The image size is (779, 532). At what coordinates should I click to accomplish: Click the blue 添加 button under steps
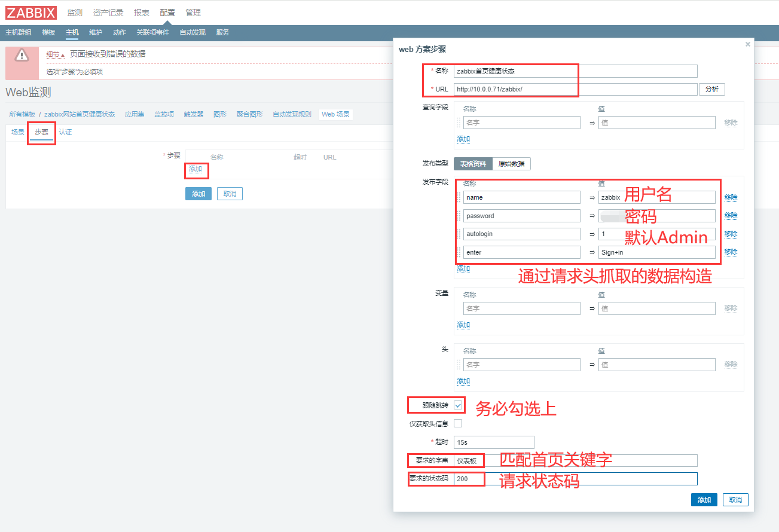(198, 194)
